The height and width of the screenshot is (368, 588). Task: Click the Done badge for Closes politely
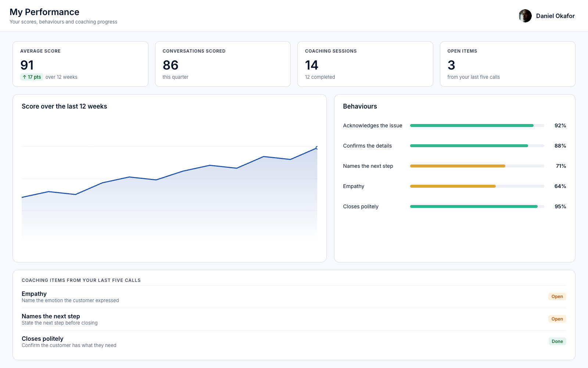pos(557,342)
